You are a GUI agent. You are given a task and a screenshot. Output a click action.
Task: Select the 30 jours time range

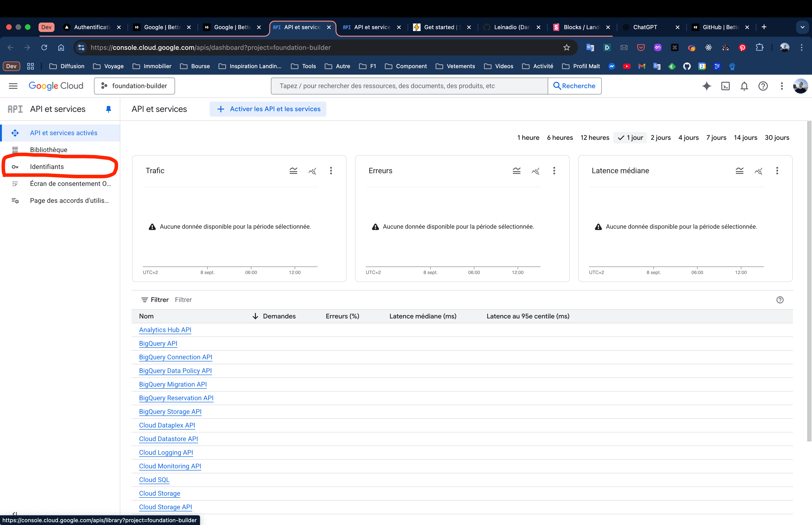pos(777,138)
